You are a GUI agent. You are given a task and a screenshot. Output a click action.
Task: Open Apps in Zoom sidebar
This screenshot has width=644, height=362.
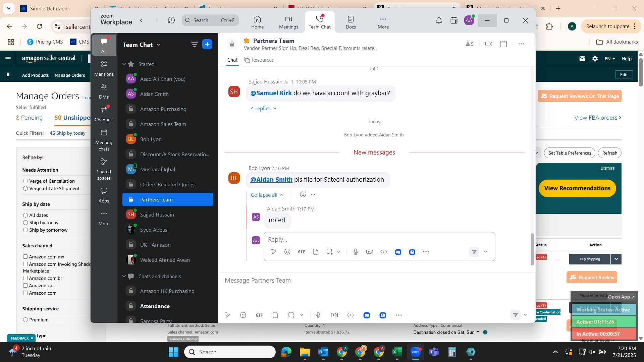[104, 195]
